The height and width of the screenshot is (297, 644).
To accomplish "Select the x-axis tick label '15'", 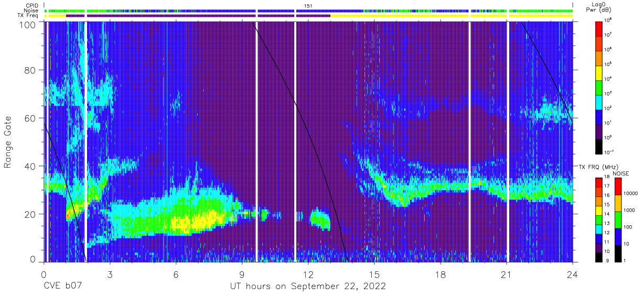I will [x=374, y=273].
